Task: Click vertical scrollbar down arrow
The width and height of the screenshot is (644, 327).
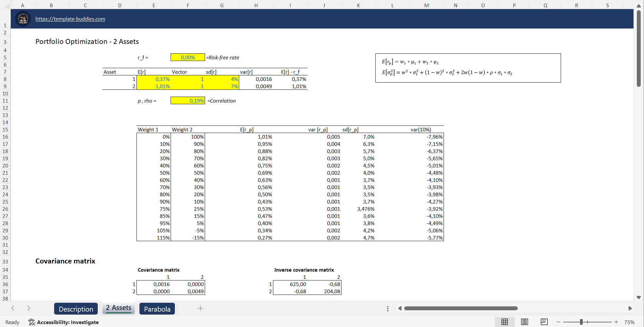Action: click(638, 298)
